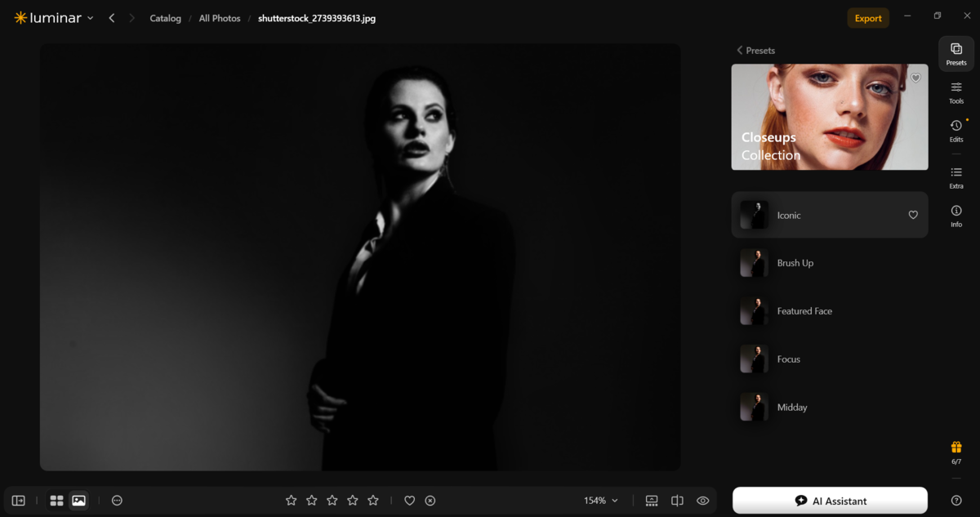Rate the photo two stars
980x517 pixels.
pyautogui.click(x=311, y=500)
